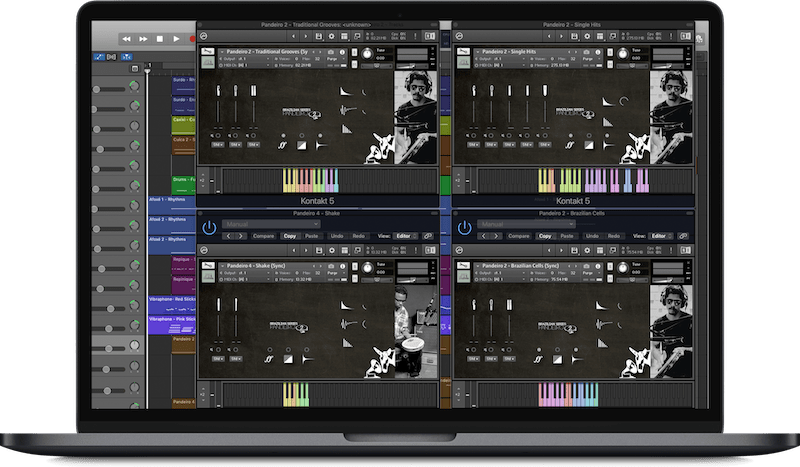800x467 pixels.
Task: Click the link chain icon in Brazilian Cells header
Action: coord(683,236)
